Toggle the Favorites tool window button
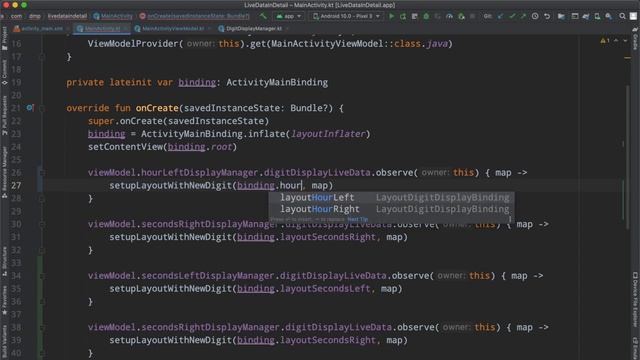 (x=4, y=300)
